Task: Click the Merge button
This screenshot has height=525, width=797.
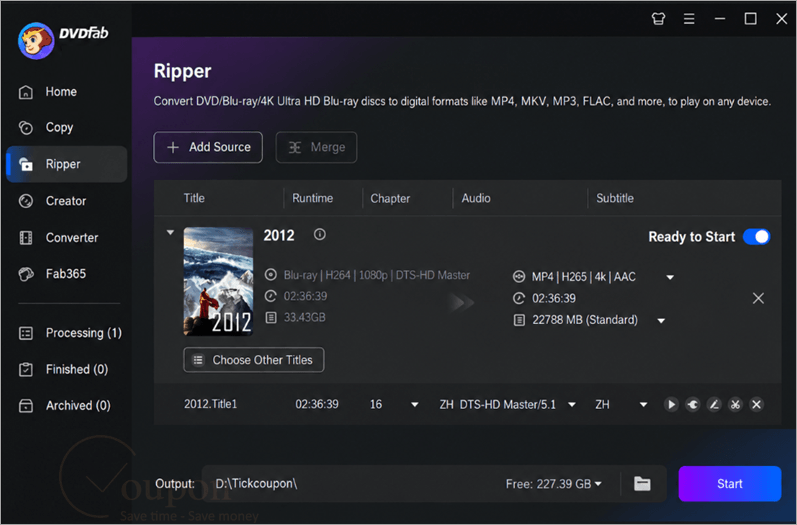Action: 316,147
